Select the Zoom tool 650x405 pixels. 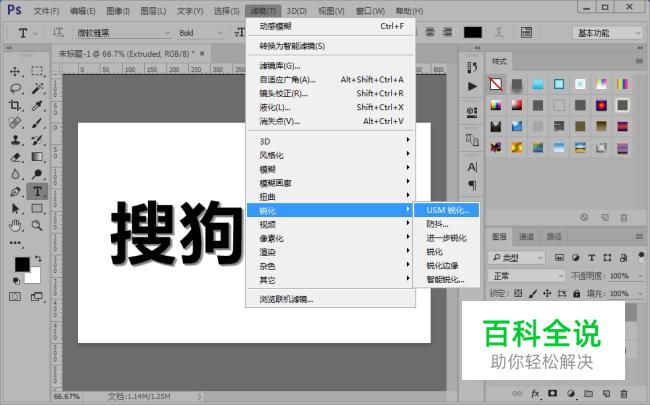(x=37, y=226)
